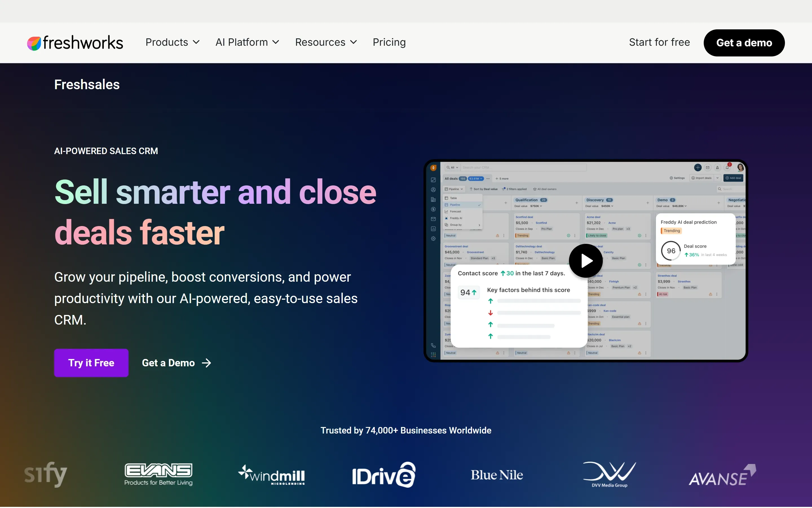
Task: Click "Trusted by 74,000+ Businesses Worldwide" text
Action: [406, 430]
